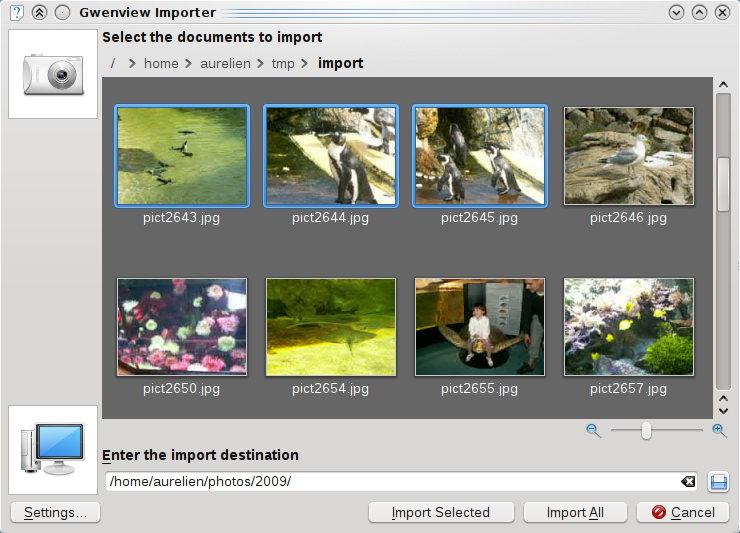The height and width of the screenshot is (533, 740).
Task: Expand chevron after root slash
Action: pos(132,63)
